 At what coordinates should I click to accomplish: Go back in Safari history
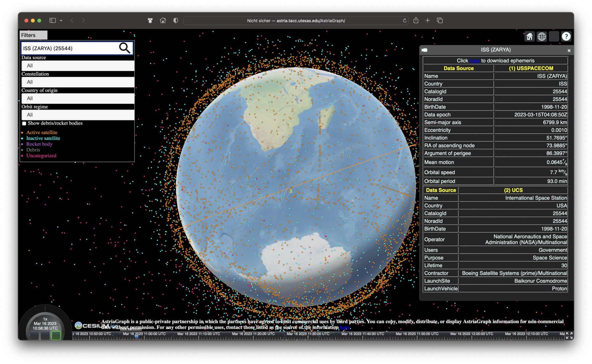point(72,20)
